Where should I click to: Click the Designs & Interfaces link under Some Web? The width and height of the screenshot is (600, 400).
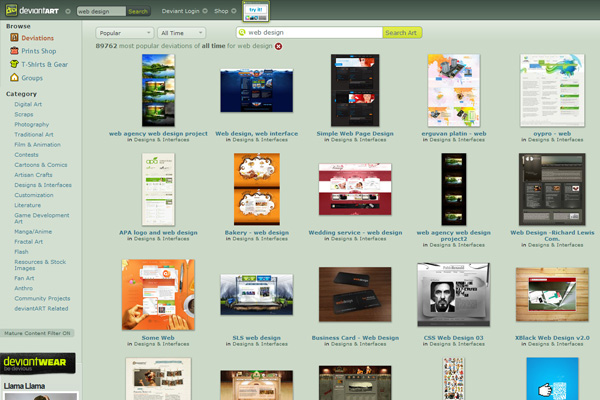161,344
